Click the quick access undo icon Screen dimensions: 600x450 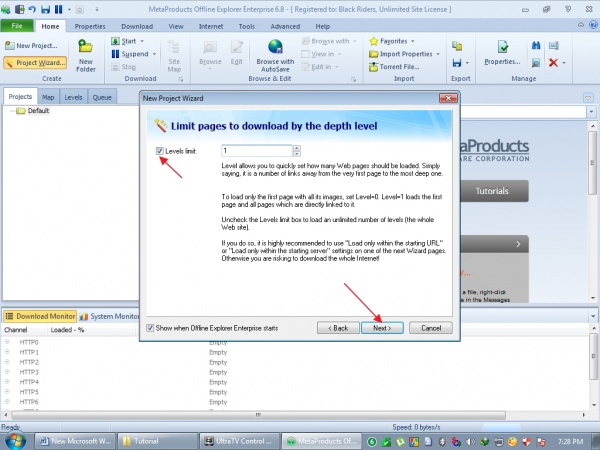click(x=32, y=9)
